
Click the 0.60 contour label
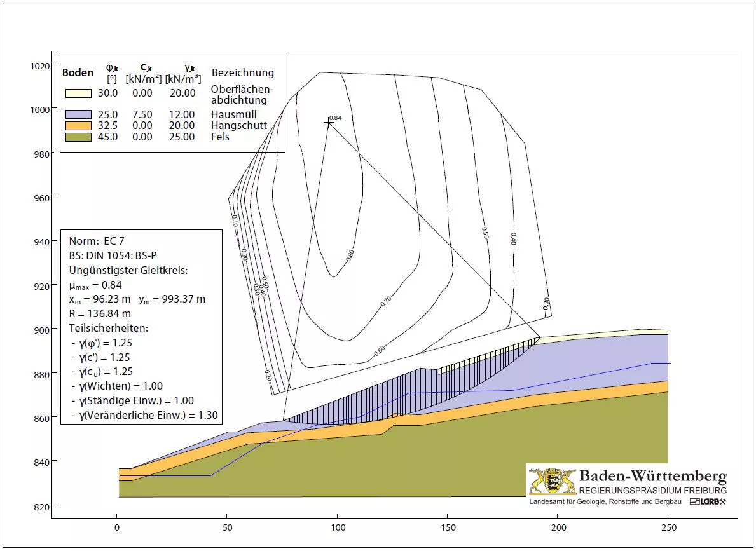(380, 349)
